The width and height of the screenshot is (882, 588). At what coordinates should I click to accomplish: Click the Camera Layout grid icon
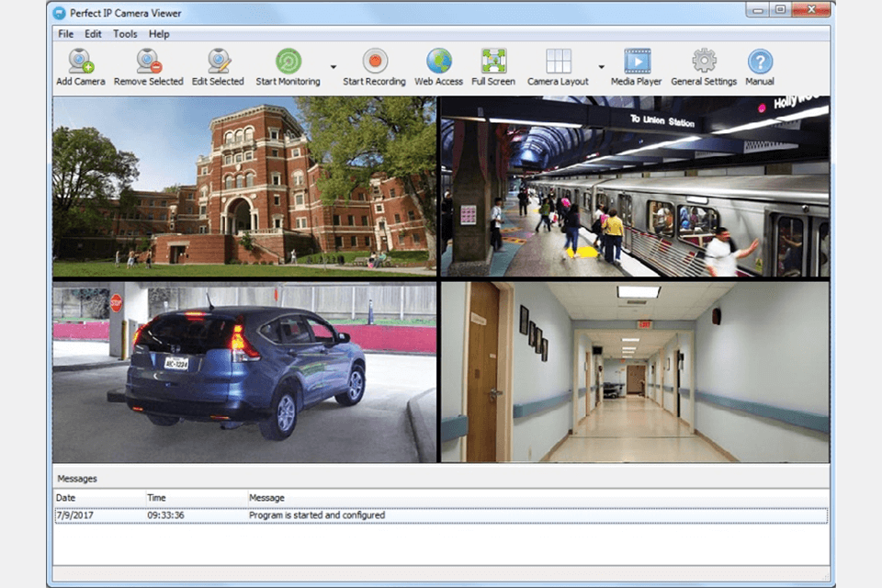(558, 62)
